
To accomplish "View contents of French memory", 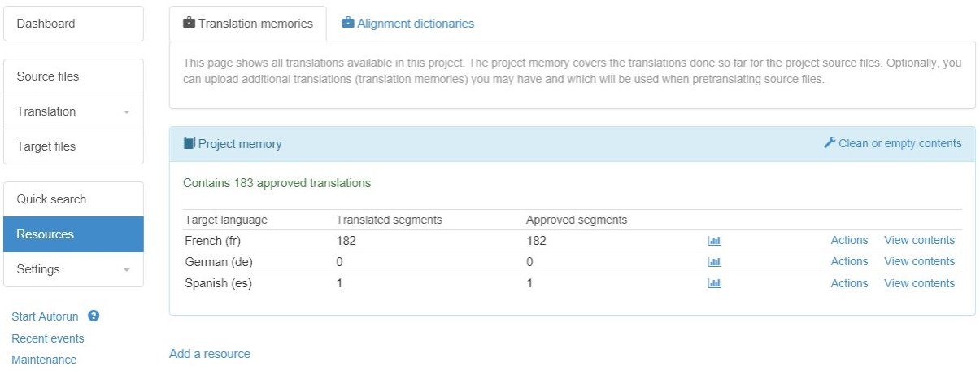I will (919, 240).
